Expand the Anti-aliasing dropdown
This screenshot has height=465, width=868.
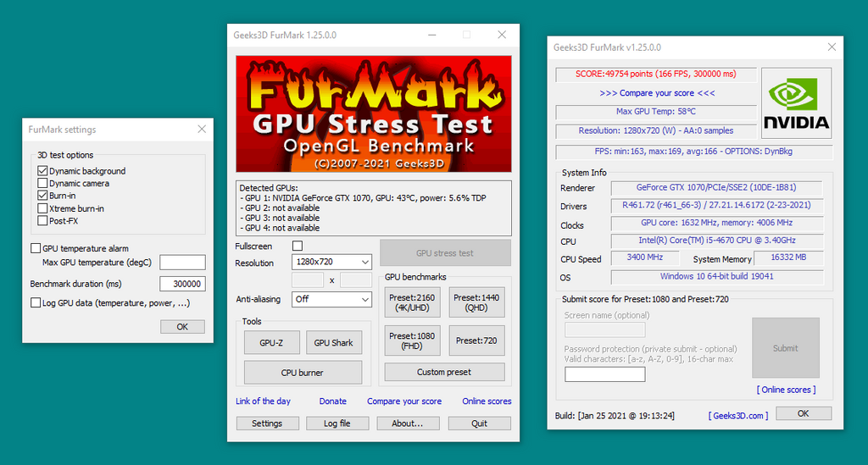click(x=331, y=299)
